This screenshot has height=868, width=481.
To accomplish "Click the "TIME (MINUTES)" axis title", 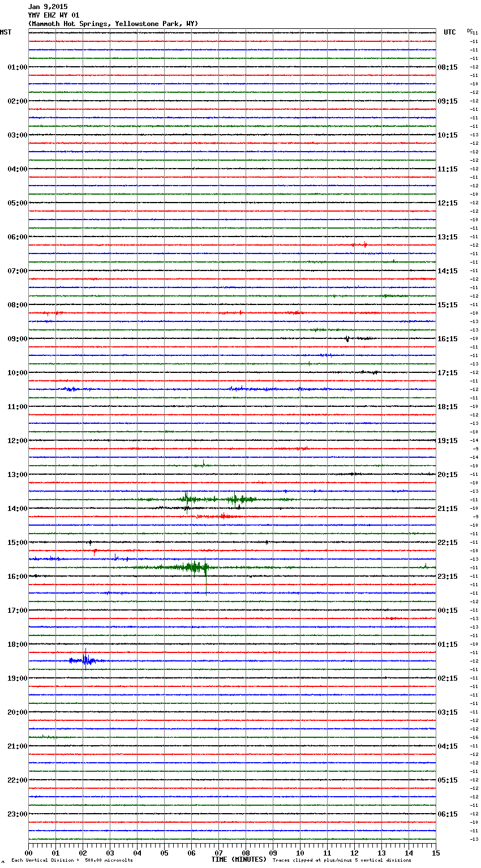I will pyautogui.click(x=239, y=860).
